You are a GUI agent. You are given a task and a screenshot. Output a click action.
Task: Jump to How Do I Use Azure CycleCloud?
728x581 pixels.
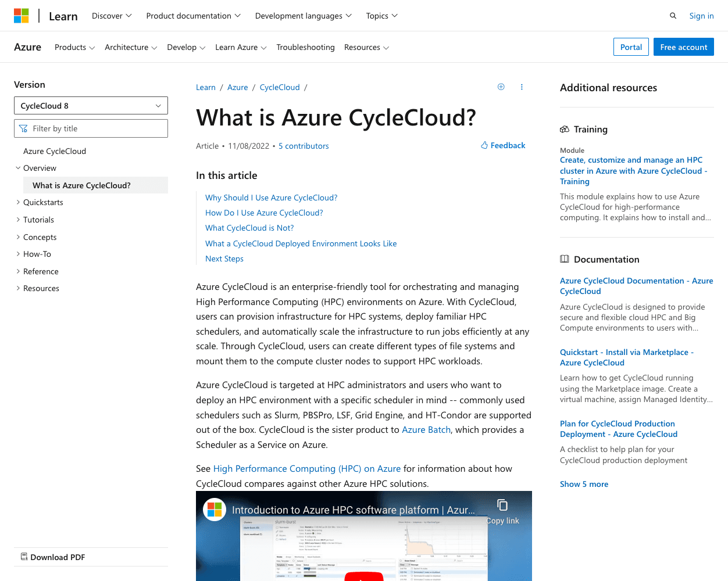[x=264, y=213]
